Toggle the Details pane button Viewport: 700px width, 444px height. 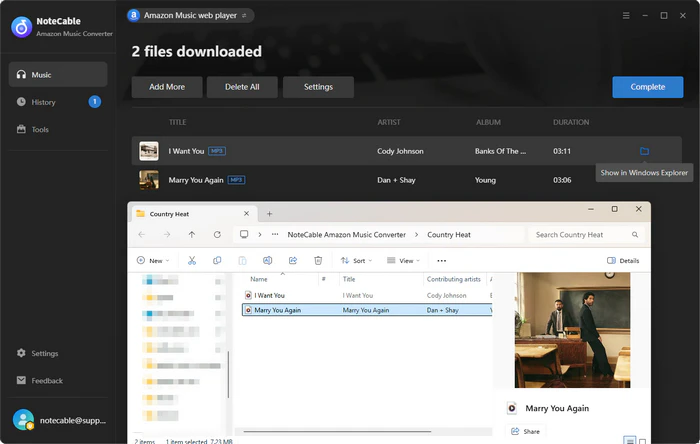pos(623,261)
